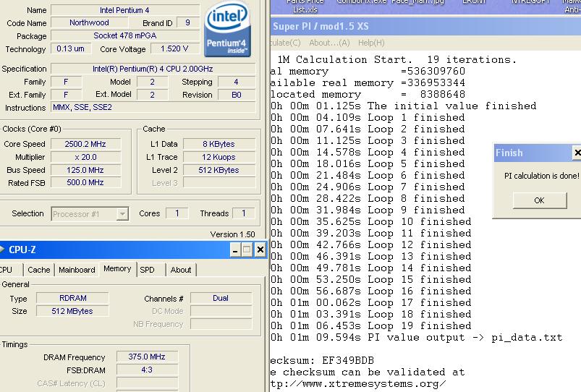The height and width of the screenshot is (392, 581).
Task: Click the Name field showing Intel Pentium 4
Action: (125, 10)
